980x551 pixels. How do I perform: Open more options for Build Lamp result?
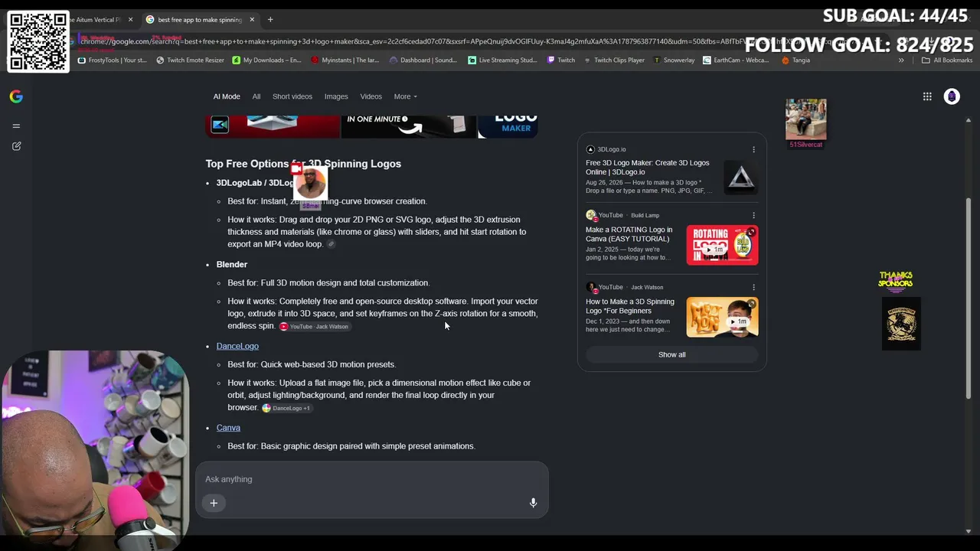point(753,215)
